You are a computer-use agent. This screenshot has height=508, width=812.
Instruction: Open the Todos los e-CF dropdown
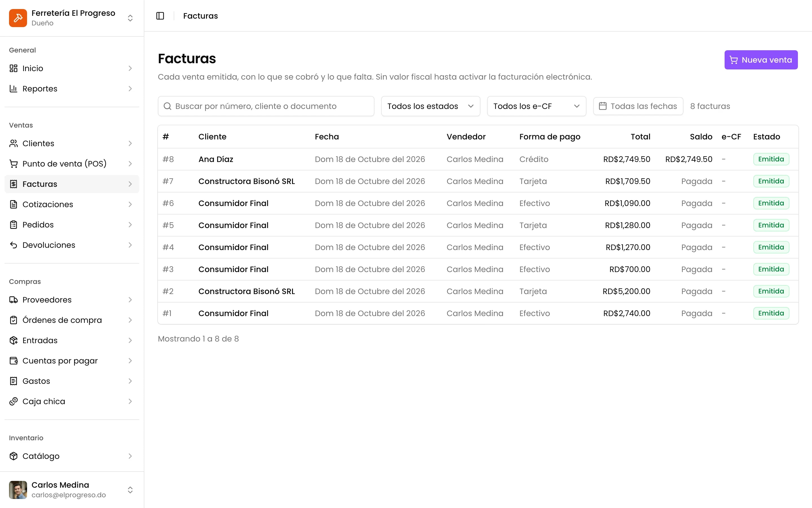[x=536, y=106]
